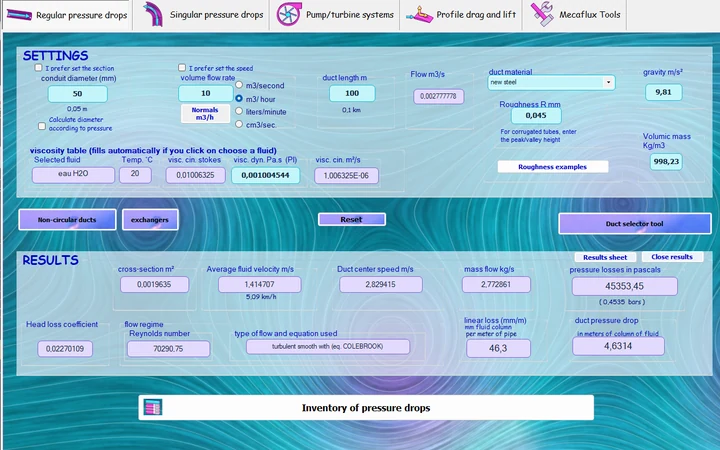The image size is (720, 450).
Task: Click the Reset button
Action: (x=352, y=219)
